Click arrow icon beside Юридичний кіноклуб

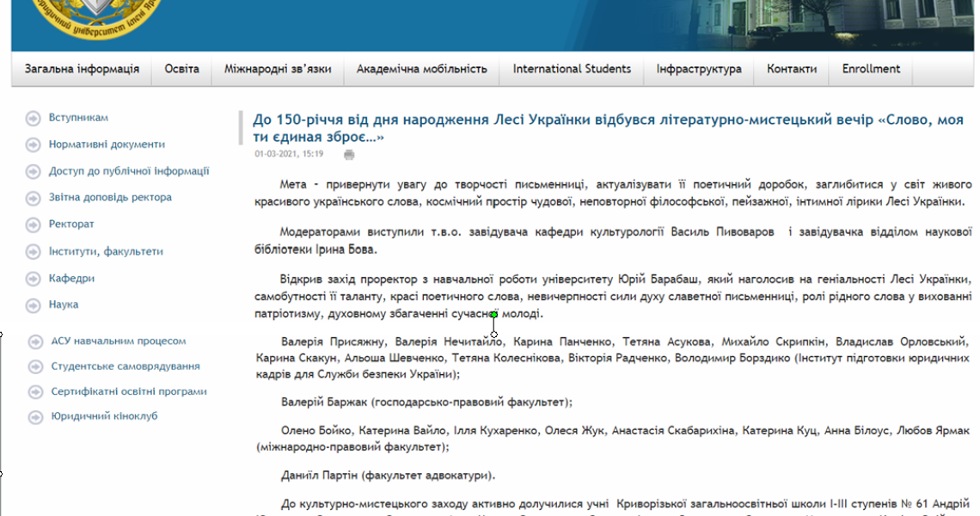tap(35, 417)
